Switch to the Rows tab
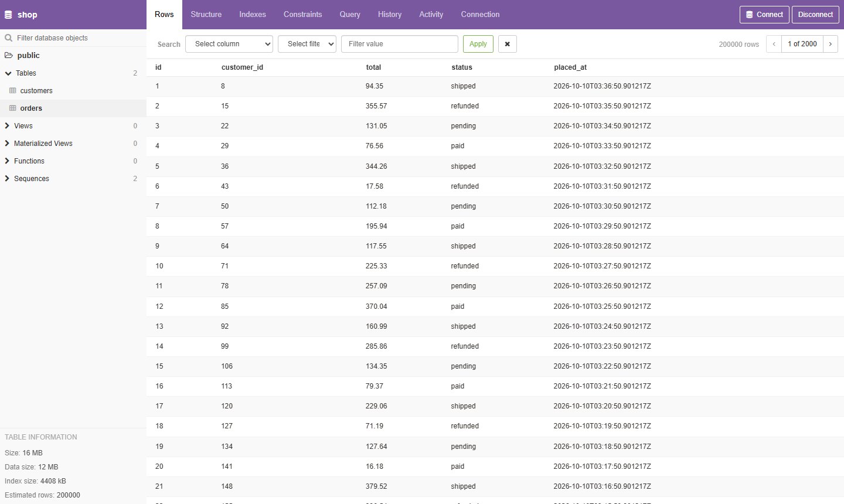 (x=164, y=15)
